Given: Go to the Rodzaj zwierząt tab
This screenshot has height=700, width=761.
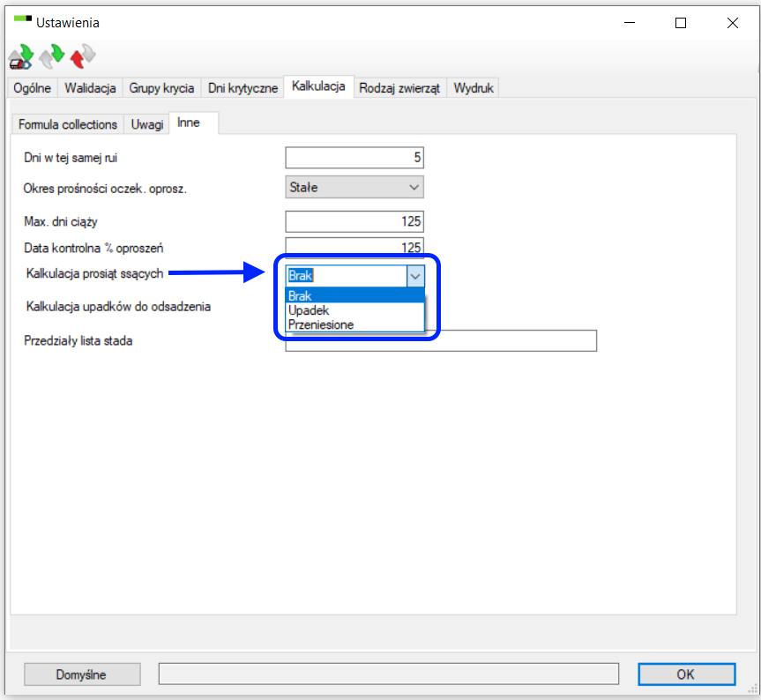Looking at the screenshot, I should click(x=399, y=88).
